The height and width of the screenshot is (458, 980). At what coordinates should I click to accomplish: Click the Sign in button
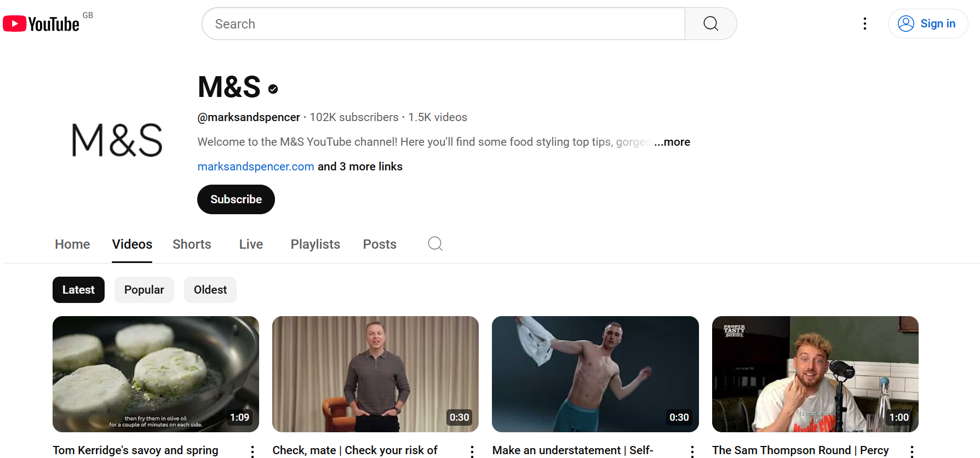927,24
